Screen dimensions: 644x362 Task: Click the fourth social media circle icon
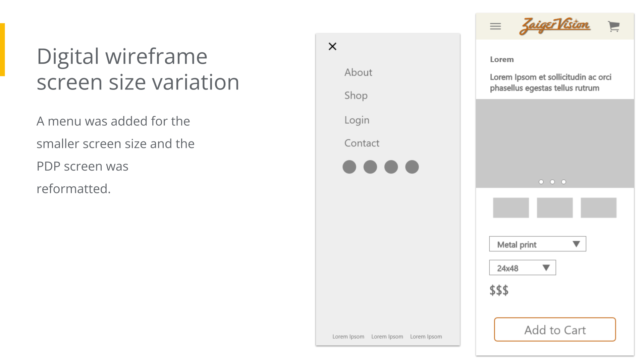(412, 167)
